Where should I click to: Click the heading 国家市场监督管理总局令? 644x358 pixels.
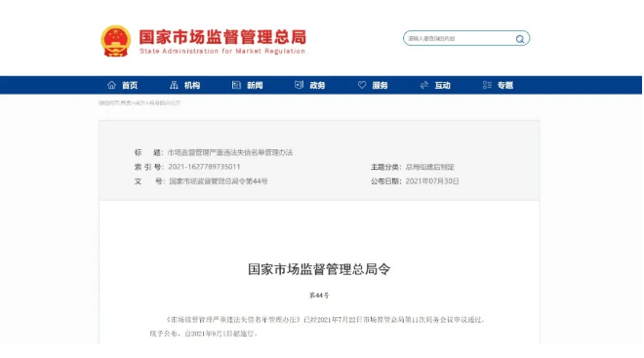coord(319,269)
